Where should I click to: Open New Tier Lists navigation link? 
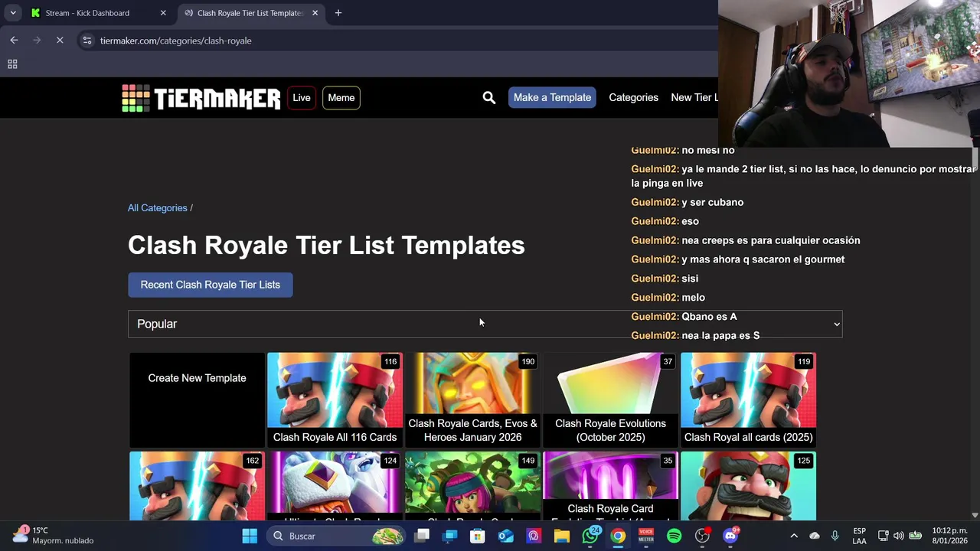coord(694,97)
